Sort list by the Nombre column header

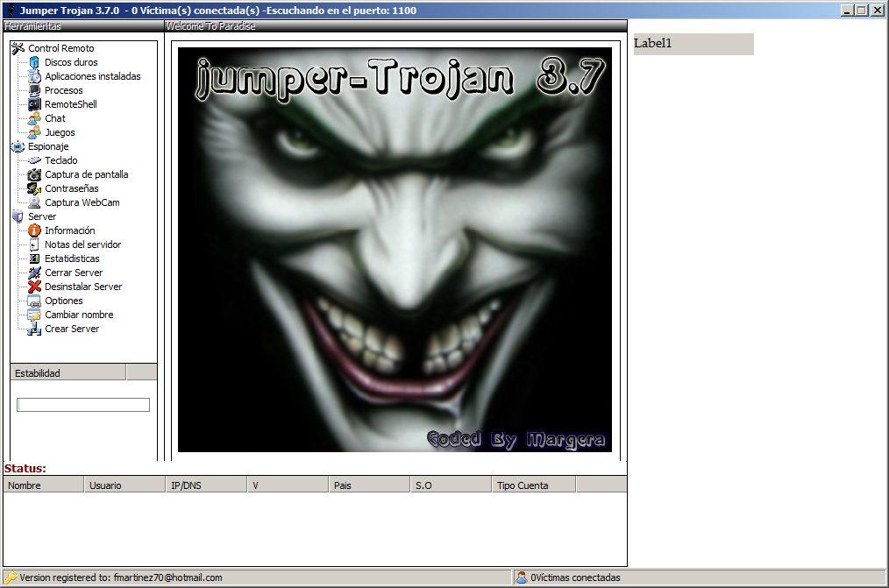pyautogui.click(x=43, y=485)
